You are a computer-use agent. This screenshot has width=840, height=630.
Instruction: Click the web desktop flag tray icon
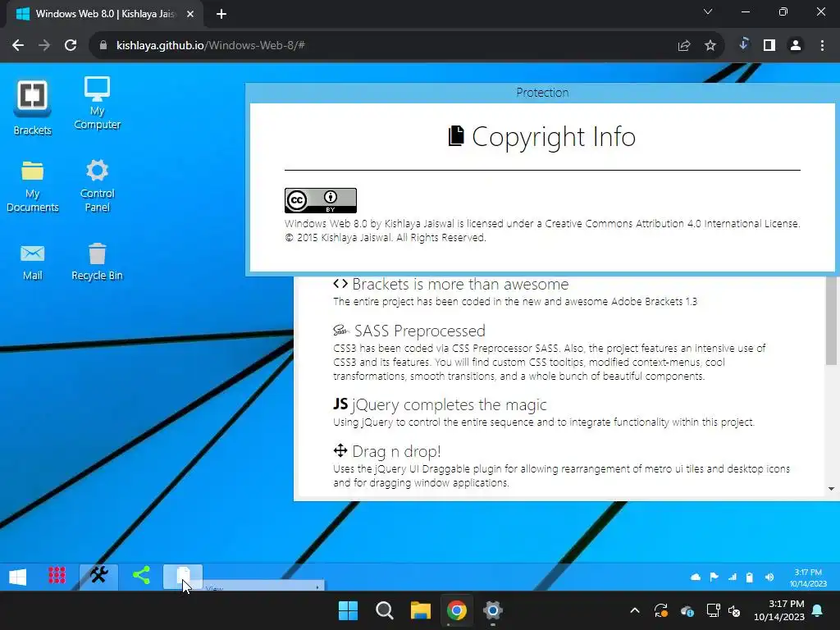pos(714,577)
